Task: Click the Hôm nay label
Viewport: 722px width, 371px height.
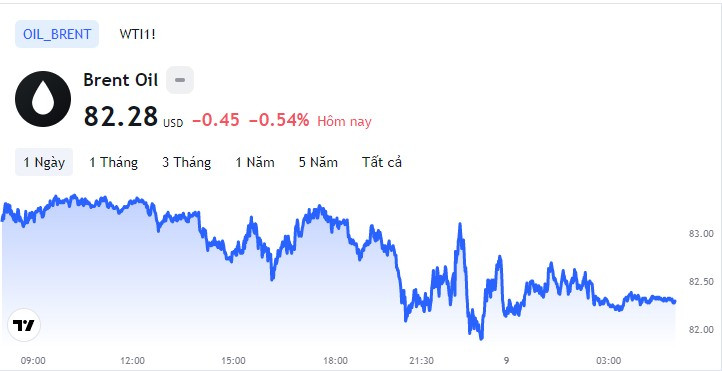Action: pos(344,122)
